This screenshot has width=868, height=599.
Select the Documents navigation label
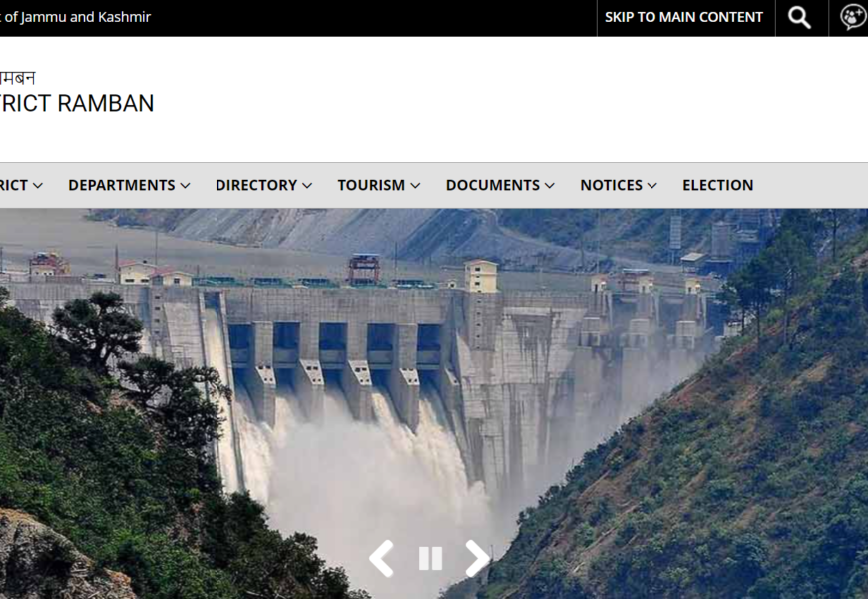click(492, 185)
